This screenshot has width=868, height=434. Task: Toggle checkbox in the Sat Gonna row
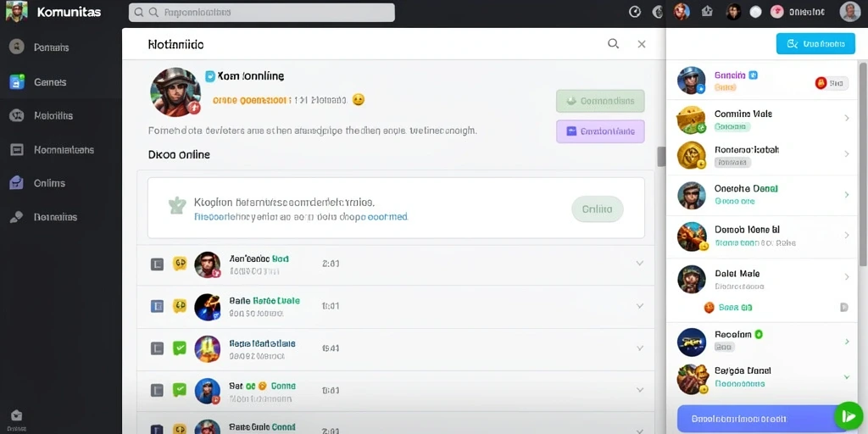[x=157, y=390]
